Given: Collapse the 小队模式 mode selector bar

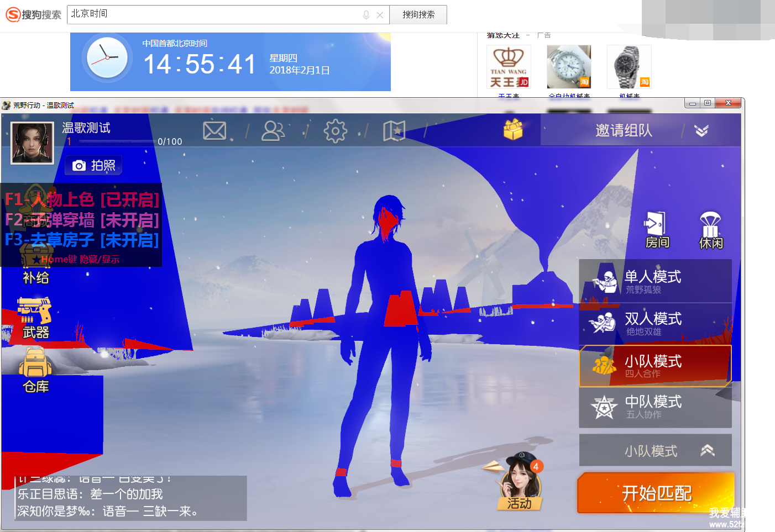Looking at the screenshot, I should 655,450.
